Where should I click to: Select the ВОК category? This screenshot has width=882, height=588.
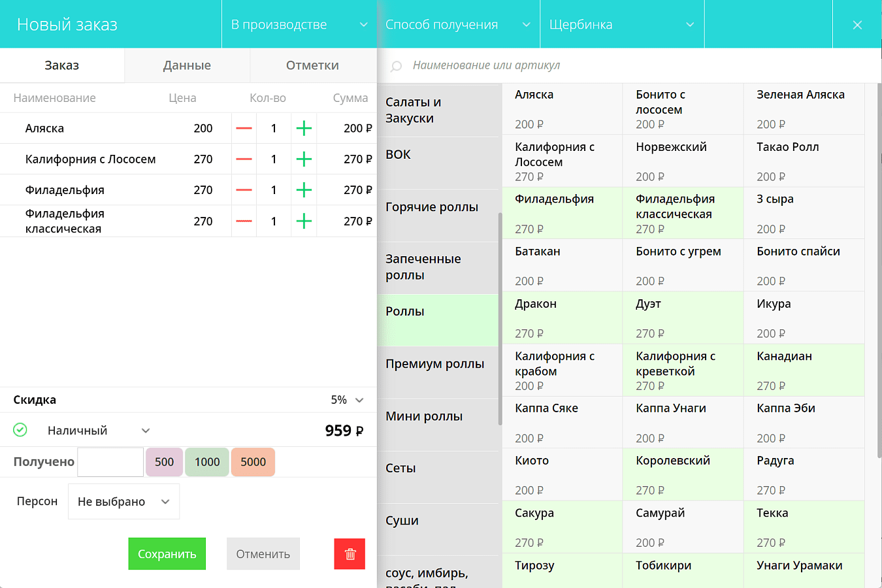click(438, 163)
